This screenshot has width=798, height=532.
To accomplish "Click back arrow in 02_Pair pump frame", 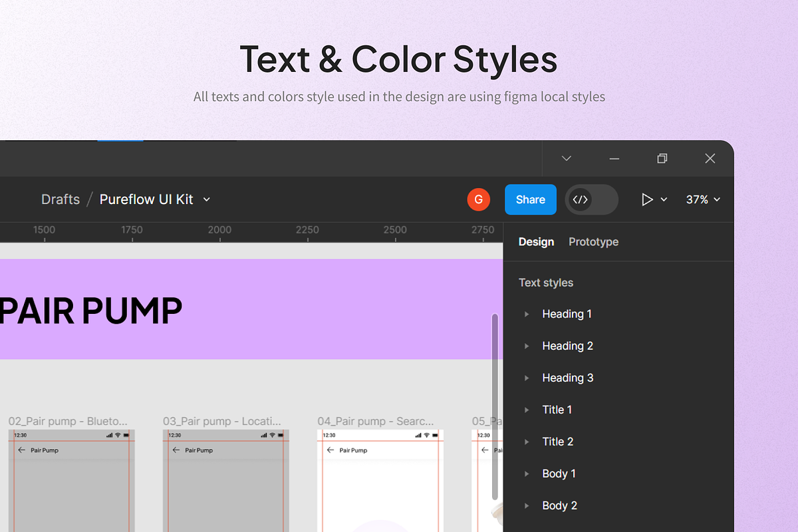I will (x=22, y=450).
